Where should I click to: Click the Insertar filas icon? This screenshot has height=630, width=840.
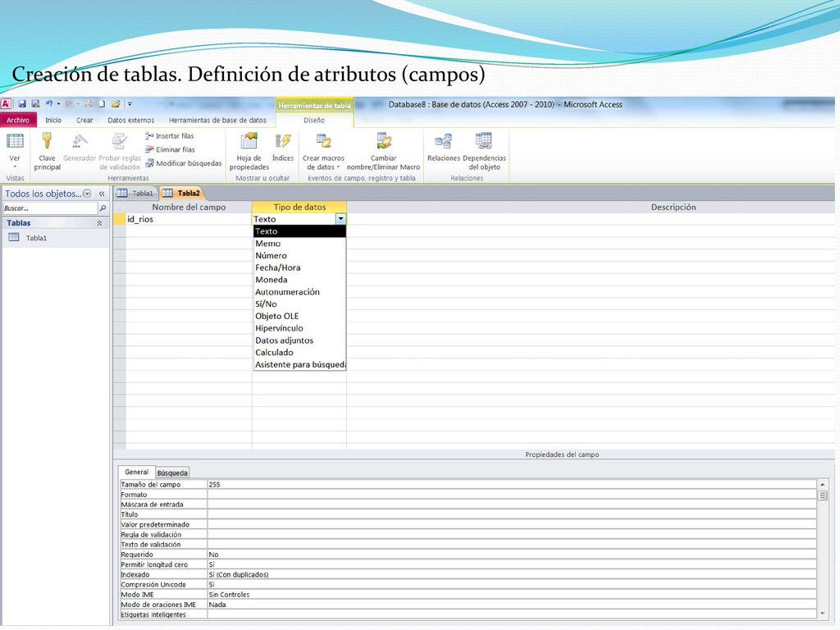pos(149,136)
